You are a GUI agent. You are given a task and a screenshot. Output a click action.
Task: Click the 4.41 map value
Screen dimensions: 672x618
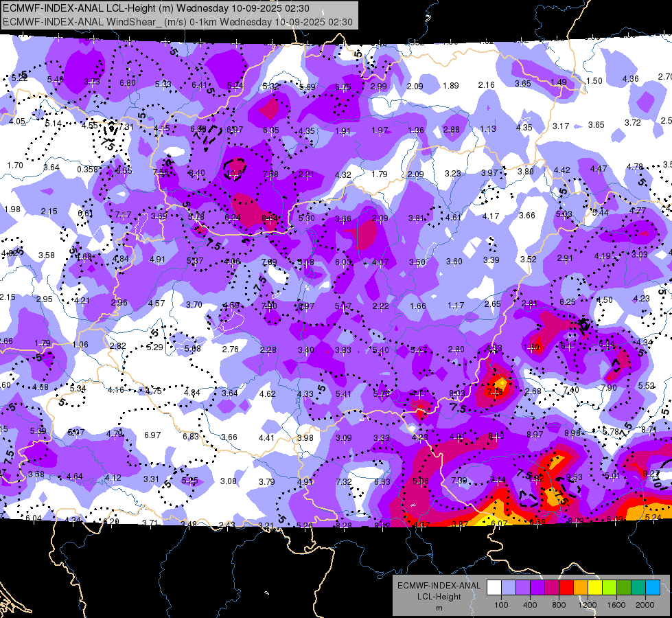(x=266, y=438)
